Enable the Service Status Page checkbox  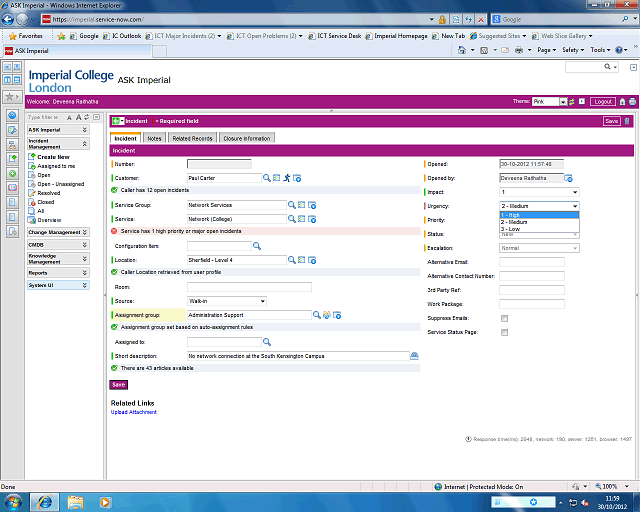click(x=504, y=332)
